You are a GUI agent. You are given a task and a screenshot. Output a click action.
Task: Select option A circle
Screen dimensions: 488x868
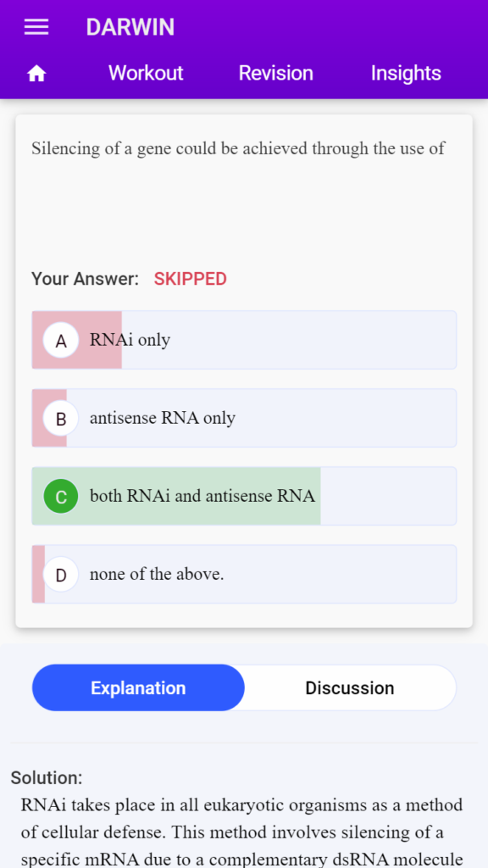(61, 341)
